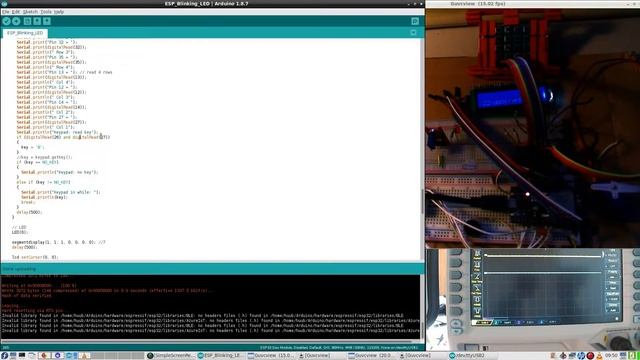Open the Sketch menu
This screenshot has height=360, width=640.
tap(30, 12)
